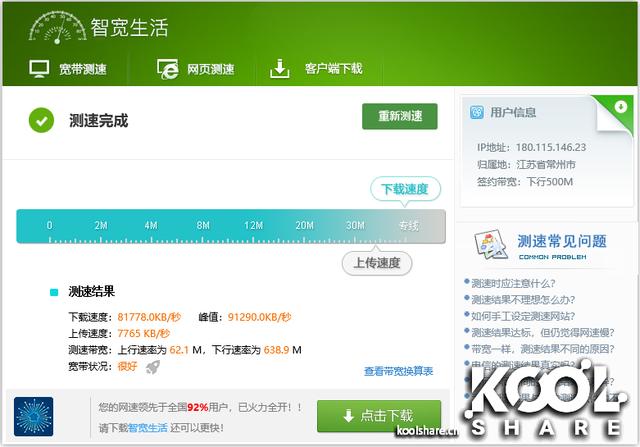Click the green checkmark completion icon

[41, 120]
